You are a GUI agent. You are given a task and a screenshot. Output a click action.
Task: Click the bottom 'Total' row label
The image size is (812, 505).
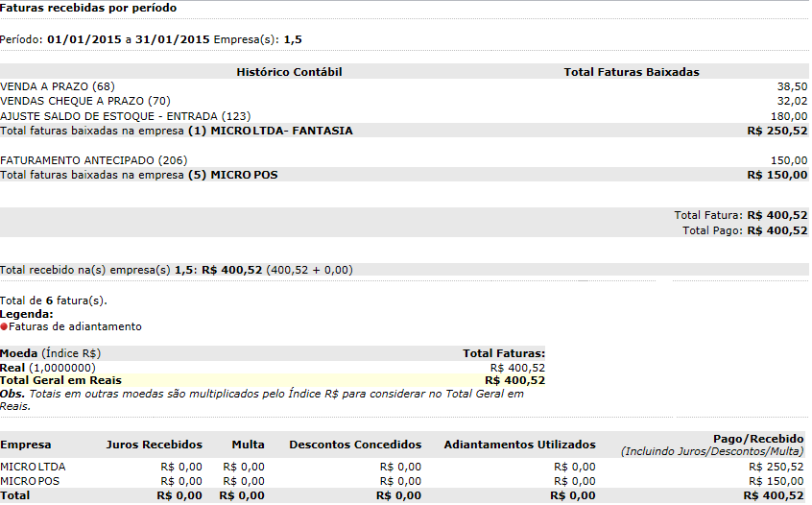[14, 495]
